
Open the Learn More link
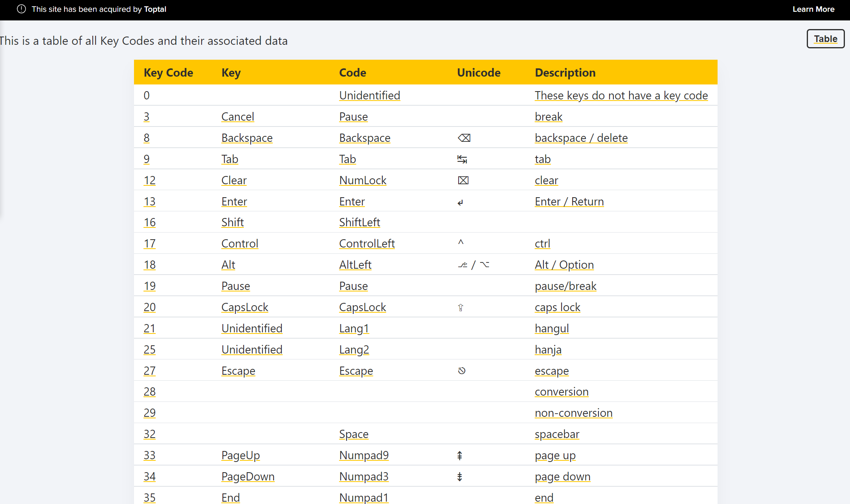813,9
